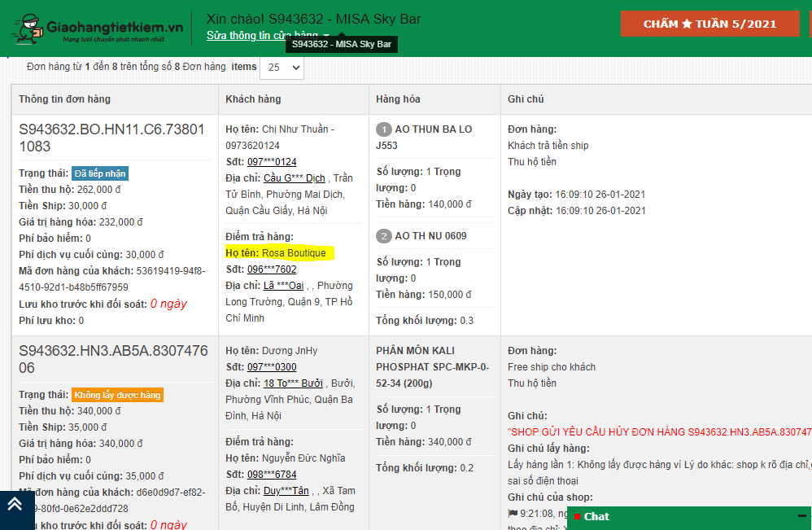Screen dimensions: 812x530
Task: Click the numbered badge 1 beside AO THUN BA LO
Action: [384, 129]
